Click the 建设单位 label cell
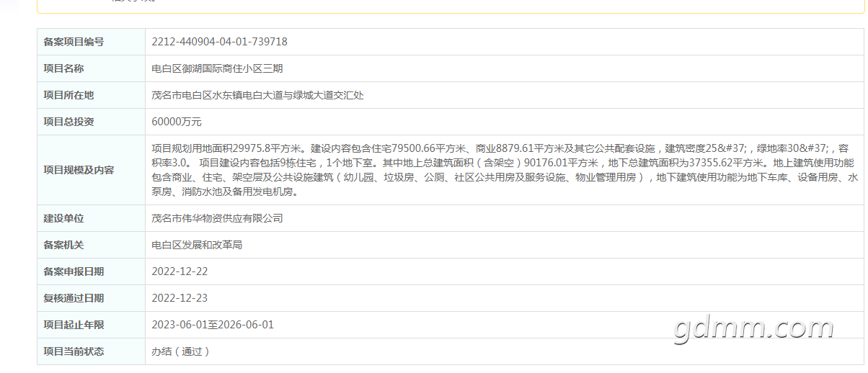The height and width of the screenshot is (373, 868). pyautogui.click(x=91, y=218)
